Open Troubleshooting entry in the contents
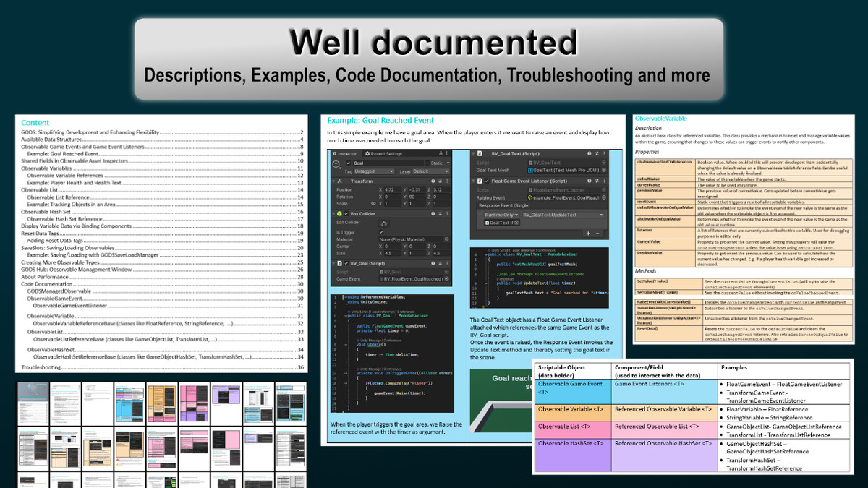The width and height of the screenshot is (868, 488). pos(162,367)
